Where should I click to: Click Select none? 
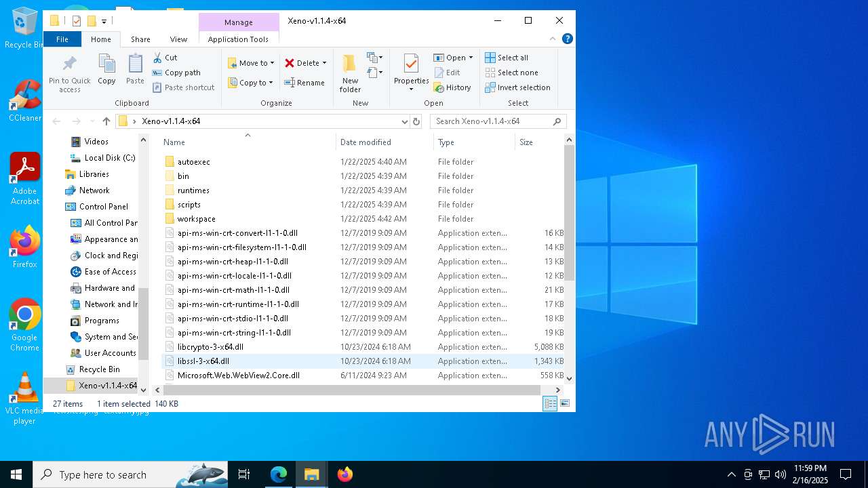pyautogui.click(x=511, y=73)
